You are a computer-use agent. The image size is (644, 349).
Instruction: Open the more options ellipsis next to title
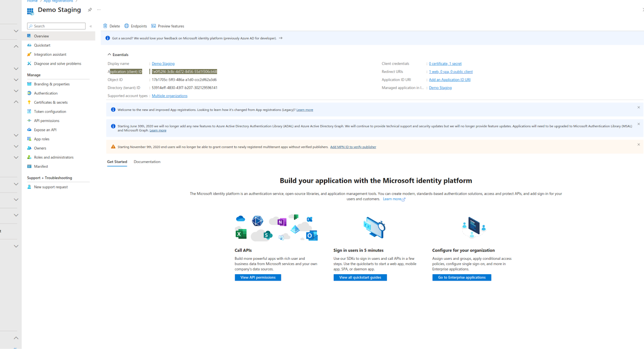pyautogui.click(x=99, y=10)
